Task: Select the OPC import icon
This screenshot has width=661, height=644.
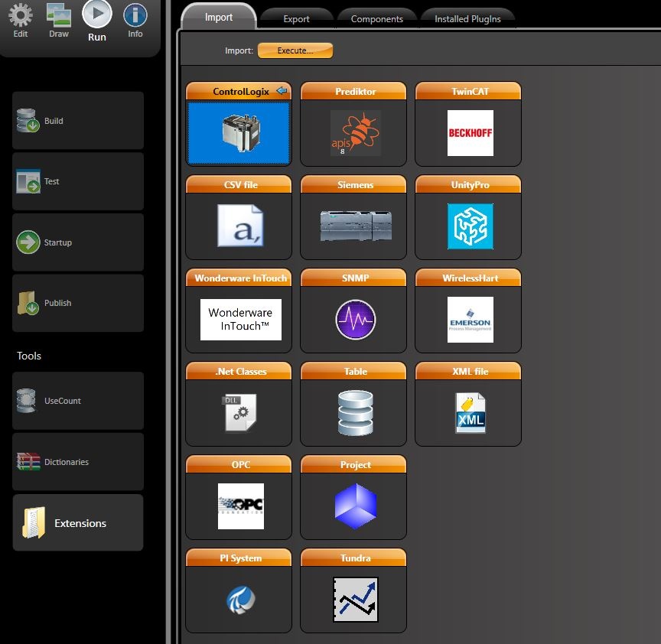Action: [240, 506]
